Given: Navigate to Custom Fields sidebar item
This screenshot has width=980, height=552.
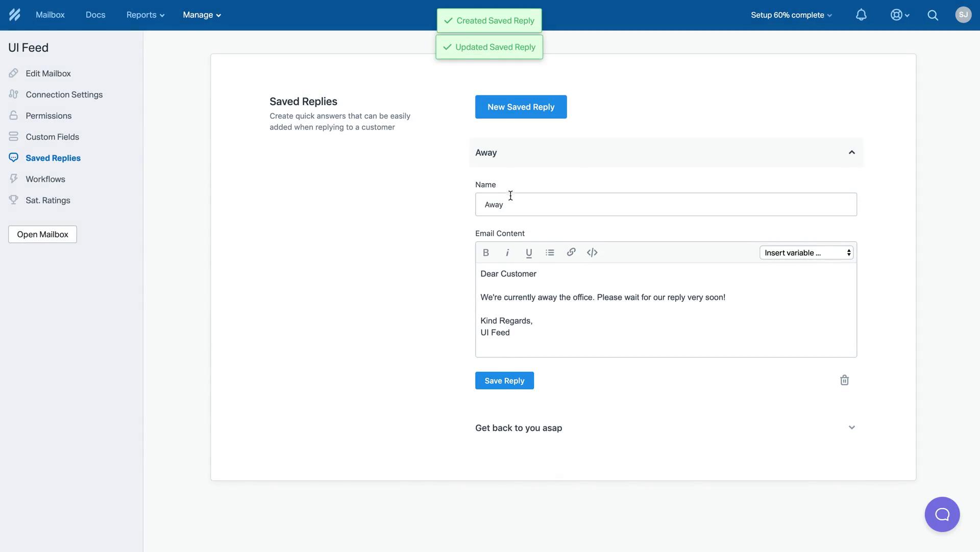Looking at the screenshot, I should tap(52, 137).
